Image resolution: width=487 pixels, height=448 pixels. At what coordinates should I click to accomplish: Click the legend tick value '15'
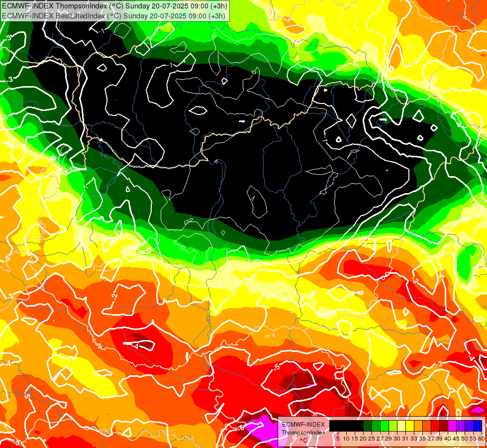(355, 439)
